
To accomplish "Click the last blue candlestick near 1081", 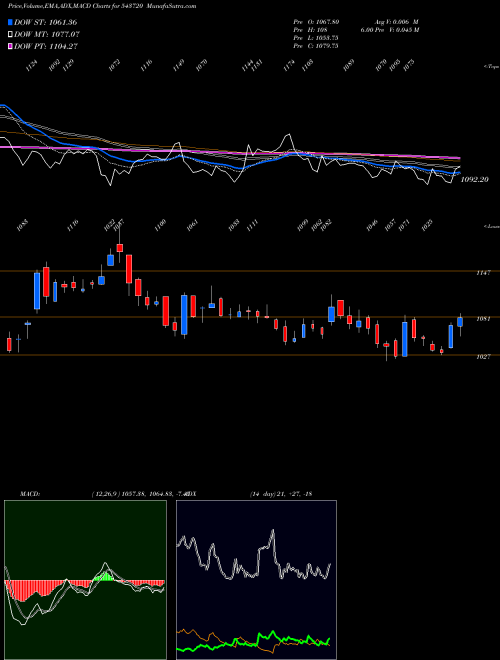I will pos(460,322).
